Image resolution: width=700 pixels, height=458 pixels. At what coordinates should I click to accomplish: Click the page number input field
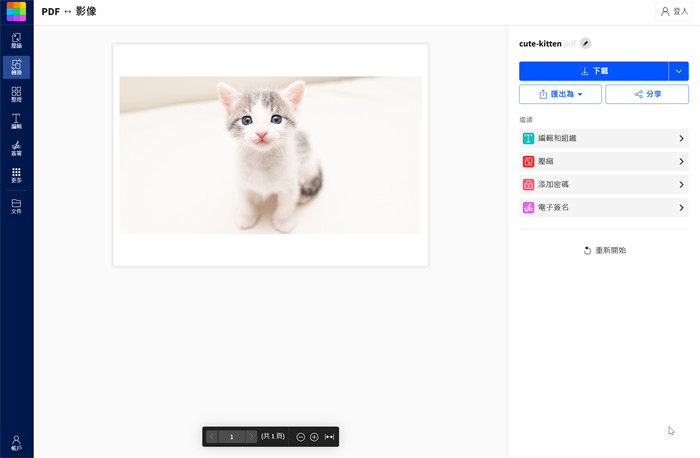pos(231,437)
